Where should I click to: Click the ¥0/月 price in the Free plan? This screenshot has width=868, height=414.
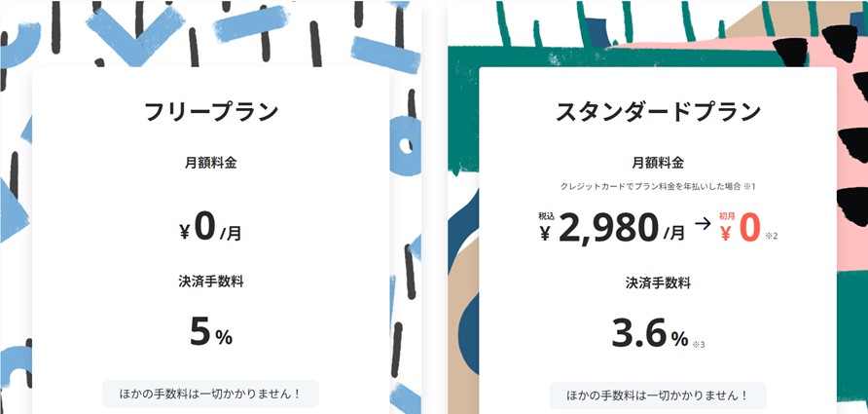coord(210,228)
